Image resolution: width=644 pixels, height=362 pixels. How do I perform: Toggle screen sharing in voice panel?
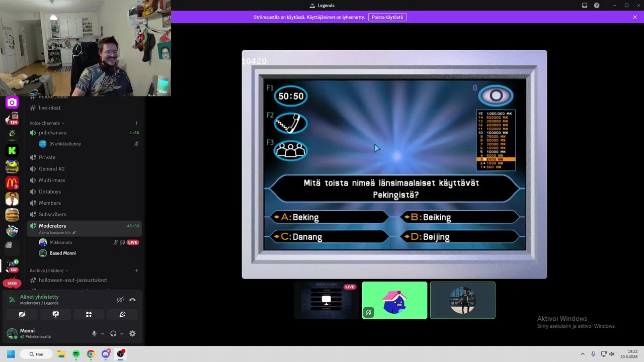point(55,314)
